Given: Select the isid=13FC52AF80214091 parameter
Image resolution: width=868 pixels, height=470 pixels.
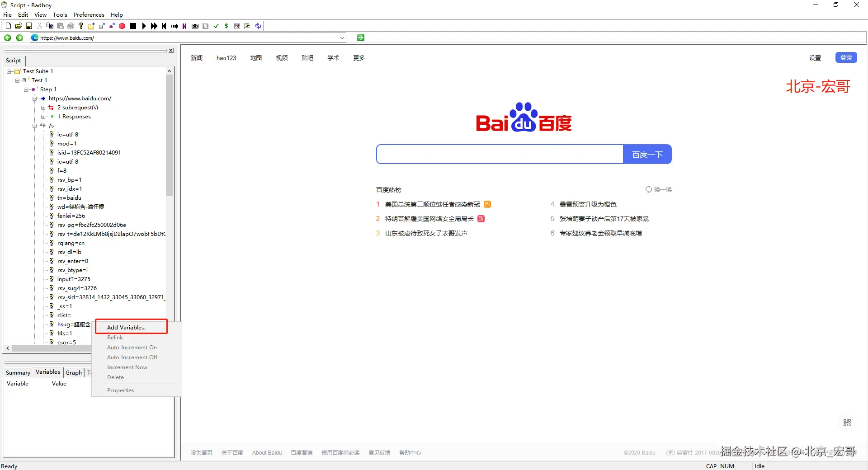Looking at the screenshot, I should pos(89,153).
